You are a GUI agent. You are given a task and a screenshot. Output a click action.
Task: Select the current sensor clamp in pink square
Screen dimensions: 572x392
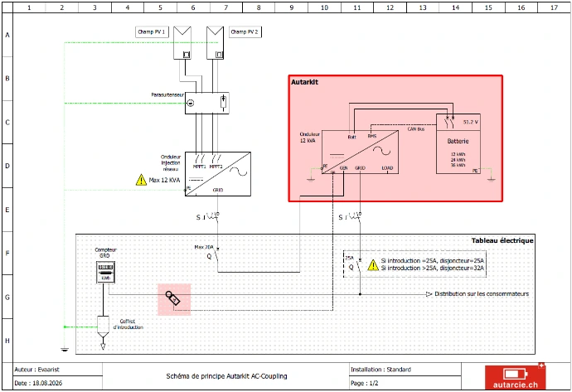point(172,298)
